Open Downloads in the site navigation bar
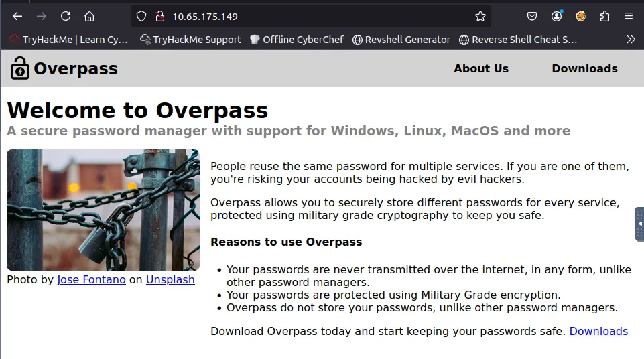 584,68
